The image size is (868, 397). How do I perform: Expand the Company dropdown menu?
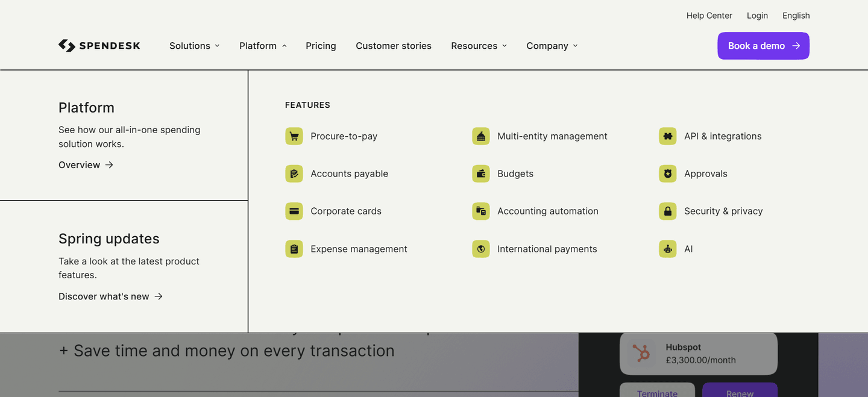pyautogui.click(x=552, y=46)
